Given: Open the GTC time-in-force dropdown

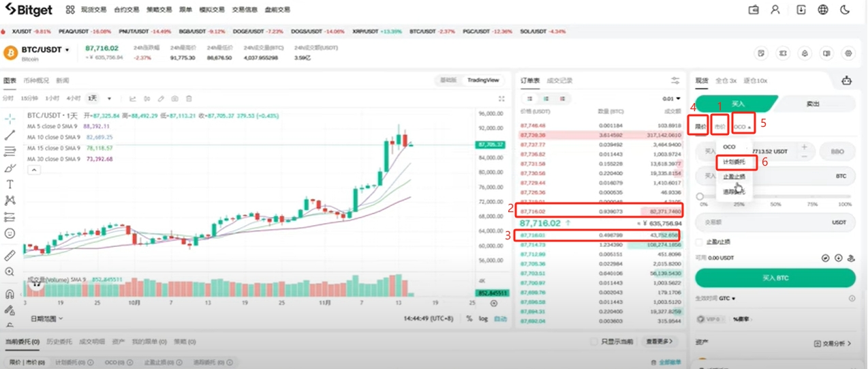Looking at the screenshot, I should (x=728, y=298).
